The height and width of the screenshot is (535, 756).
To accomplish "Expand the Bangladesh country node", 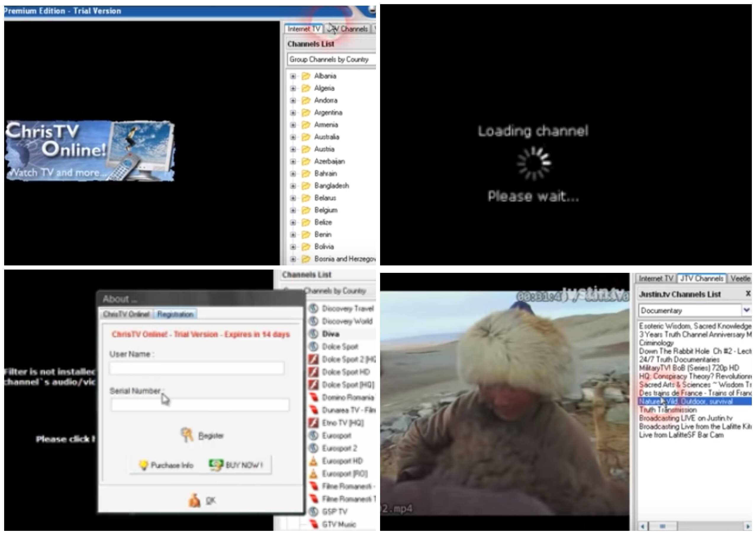I will click(293, 186).
